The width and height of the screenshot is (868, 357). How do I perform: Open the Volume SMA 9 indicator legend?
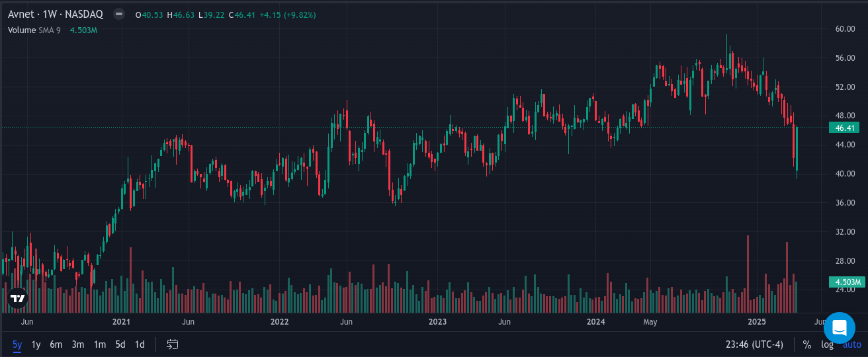pyautogui.click(x=34, y=30)
